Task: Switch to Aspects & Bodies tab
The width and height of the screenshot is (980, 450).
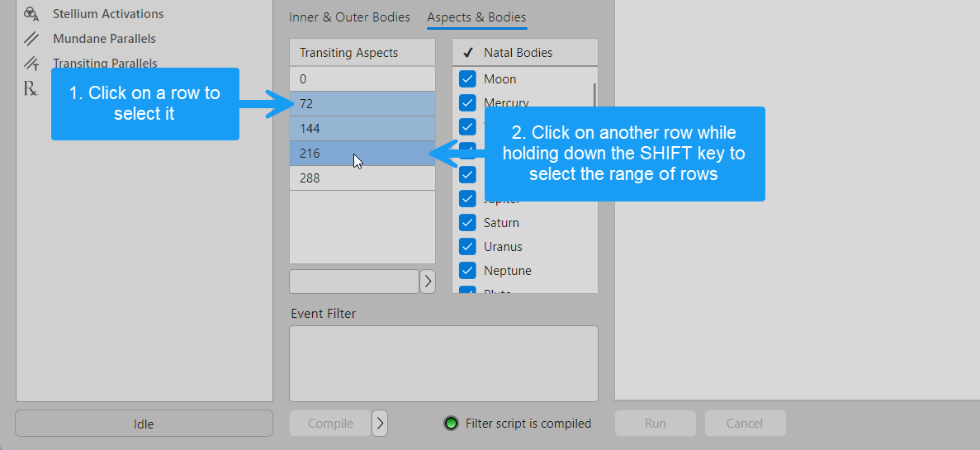Action: [476, 17]
